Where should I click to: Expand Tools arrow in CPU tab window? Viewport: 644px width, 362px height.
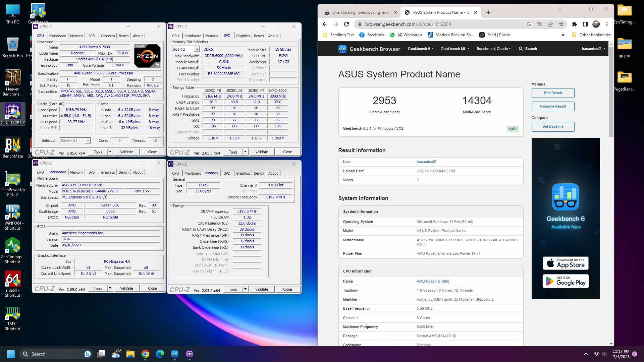[x=110, y=152]
